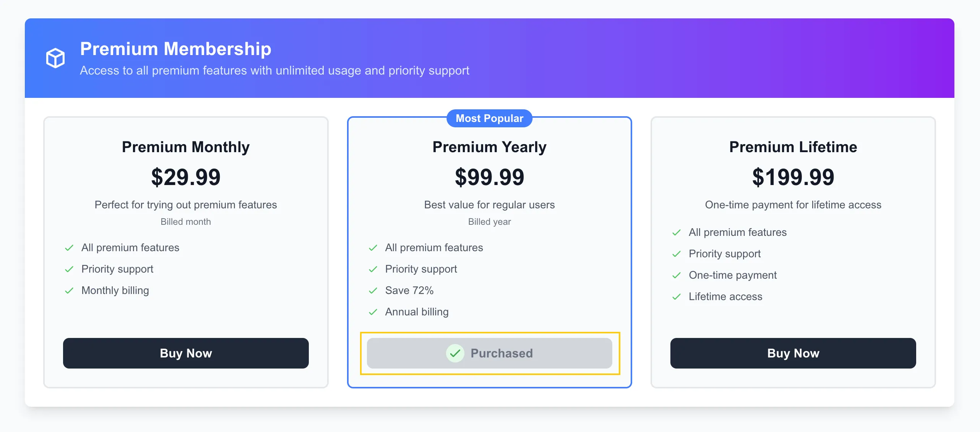The image size is (980, 432).
Task: Click the Premium Monthly card title
Action: tap(186, 147)
